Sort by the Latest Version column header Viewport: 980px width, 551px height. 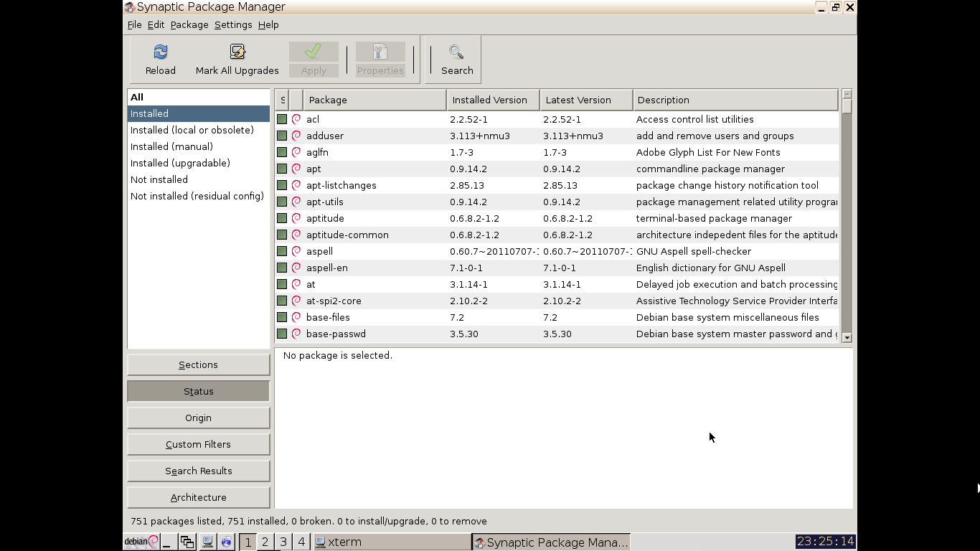(585, 100)
